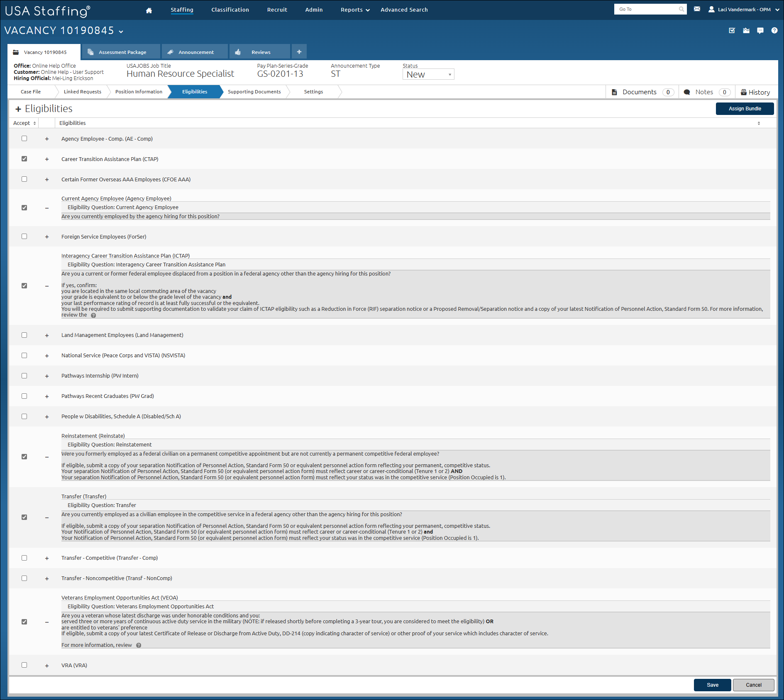Open ICTAP help question mark icon

[93, 315]
